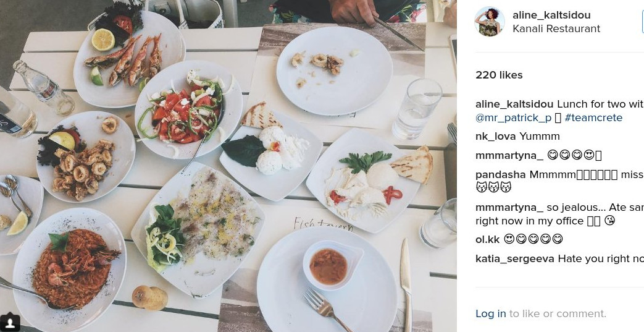Click Log in to like or comment

[491, 314]
